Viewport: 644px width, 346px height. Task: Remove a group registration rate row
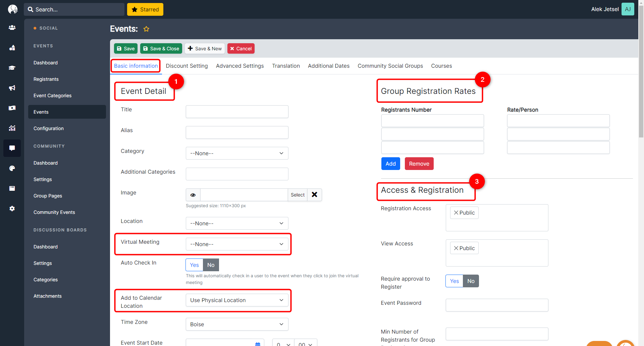[x=419, y=164]
